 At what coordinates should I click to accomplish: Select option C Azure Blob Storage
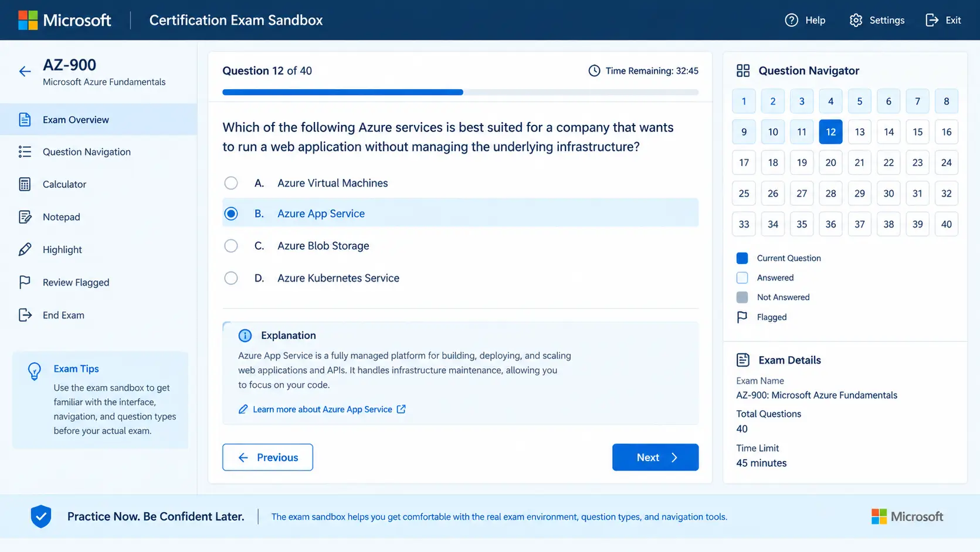click(x=460, y=246)
